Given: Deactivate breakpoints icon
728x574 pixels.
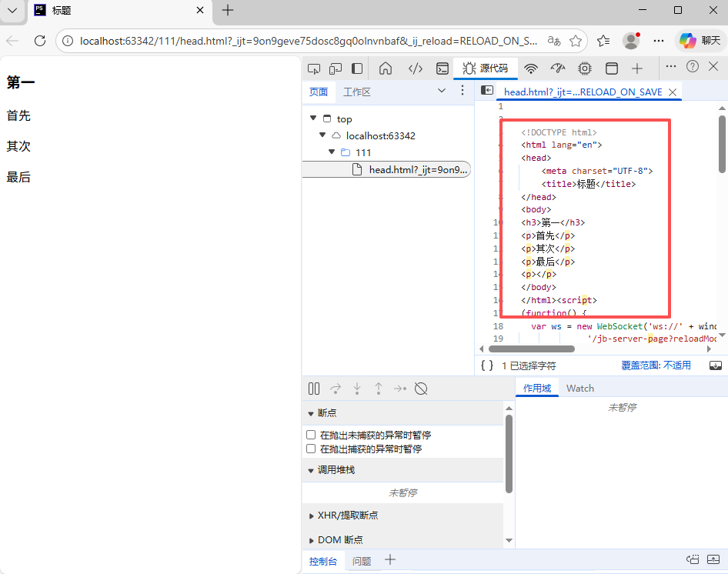Looking at the screenshot, I should pos(421,389).
